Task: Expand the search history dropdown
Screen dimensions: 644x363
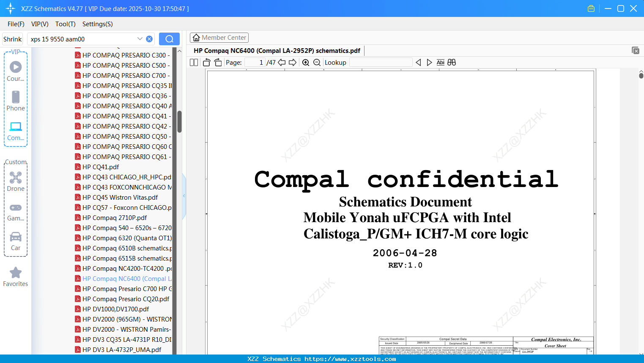Action: point(140,39)
